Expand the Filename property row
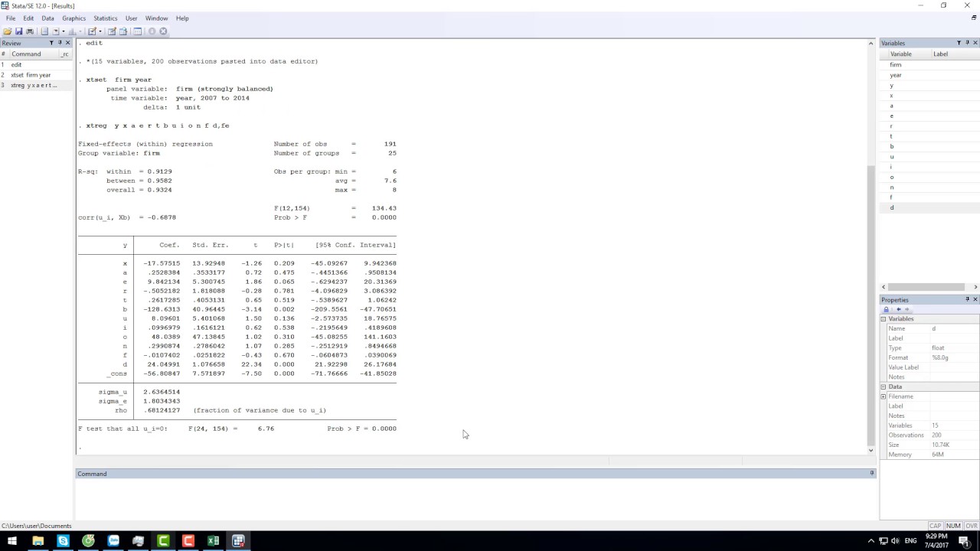980x551 pixels. [x=883, y=396]
